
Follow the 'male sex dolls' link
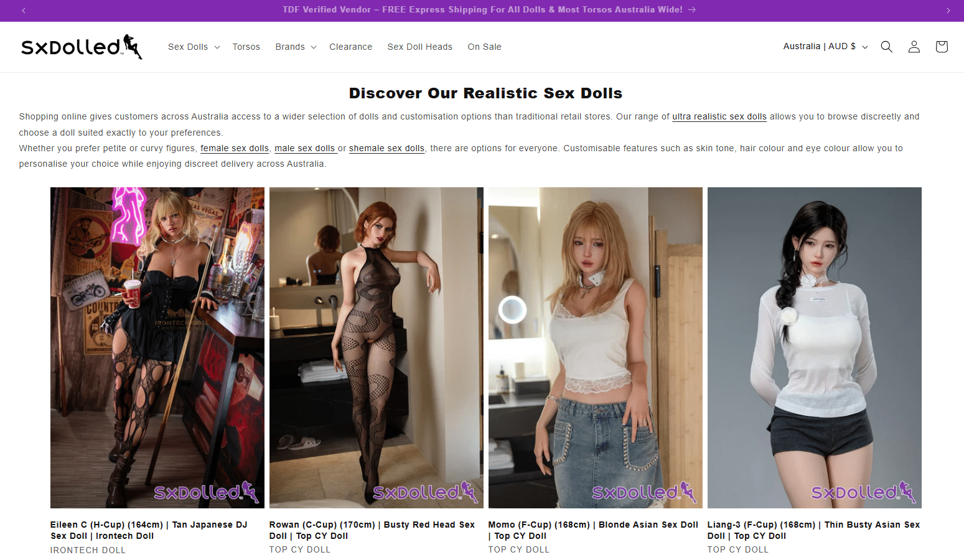point(305,148)
